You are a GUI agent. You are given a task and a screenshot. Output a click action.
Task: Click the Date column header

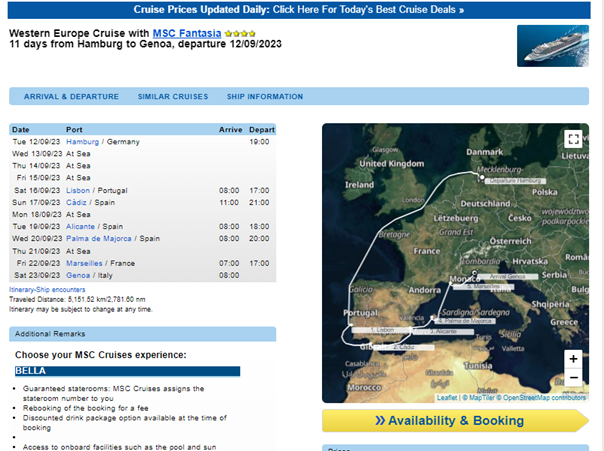(21, 130)
